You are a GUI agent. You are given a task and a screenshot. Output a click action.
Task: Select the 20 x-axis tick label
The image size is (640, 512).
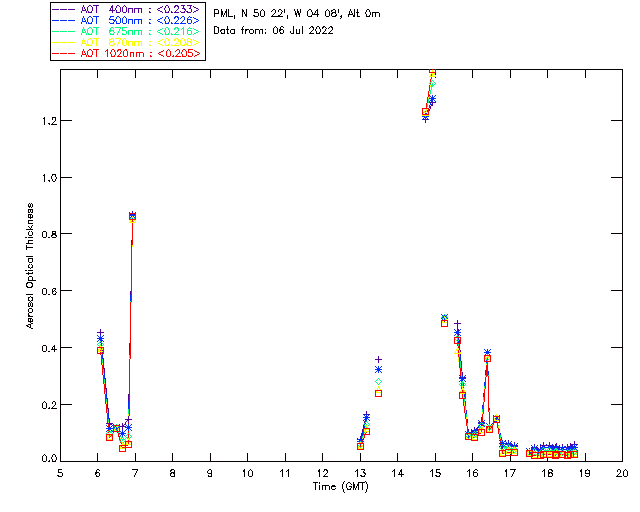coord(622,473)
